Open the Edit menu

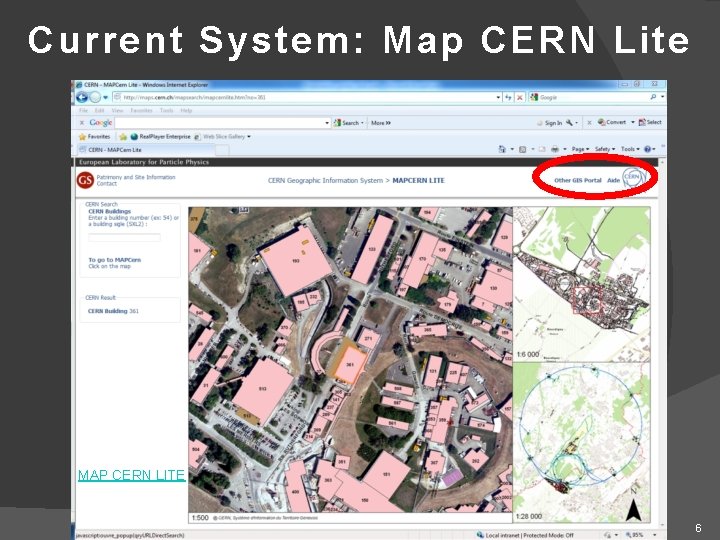coord(100,111)
